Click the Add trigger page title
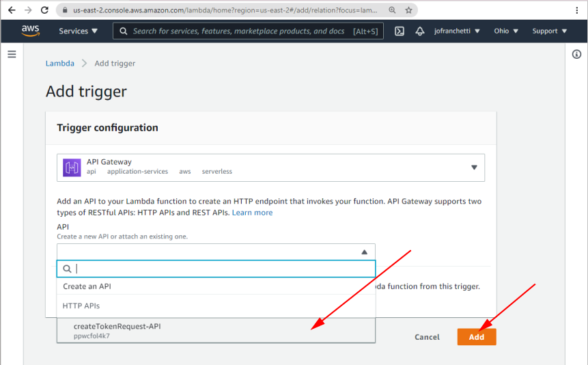The height and width of the screenshot is (365, 588). tap(86, 92)
